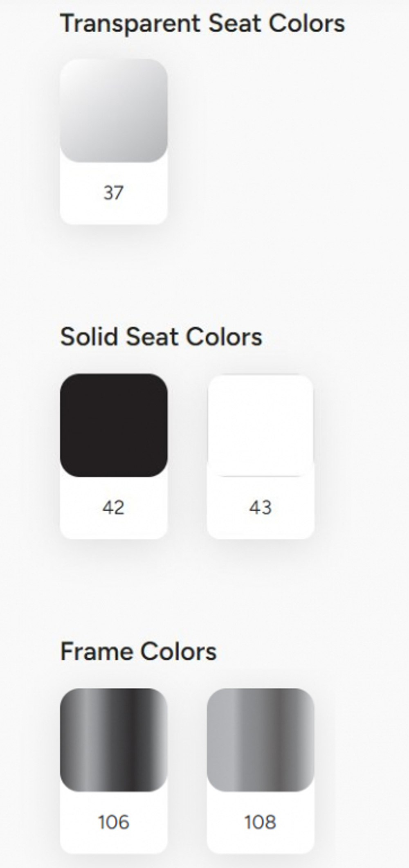Click the Solid Seat Colors heading

click(x=161, y=337)
